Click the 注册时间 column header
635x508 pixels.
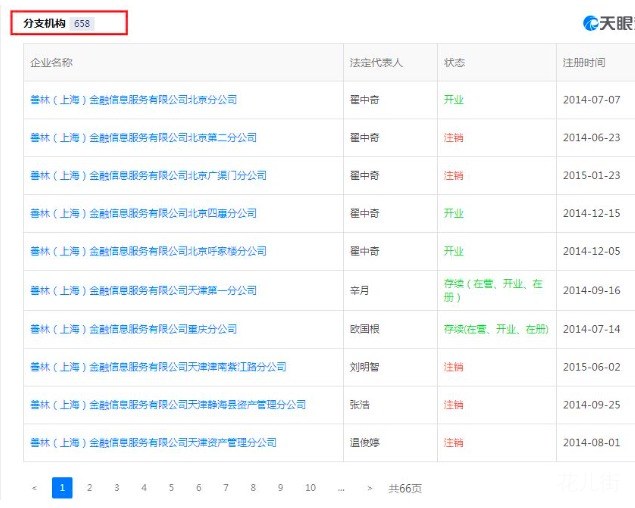tap(584, 62)
